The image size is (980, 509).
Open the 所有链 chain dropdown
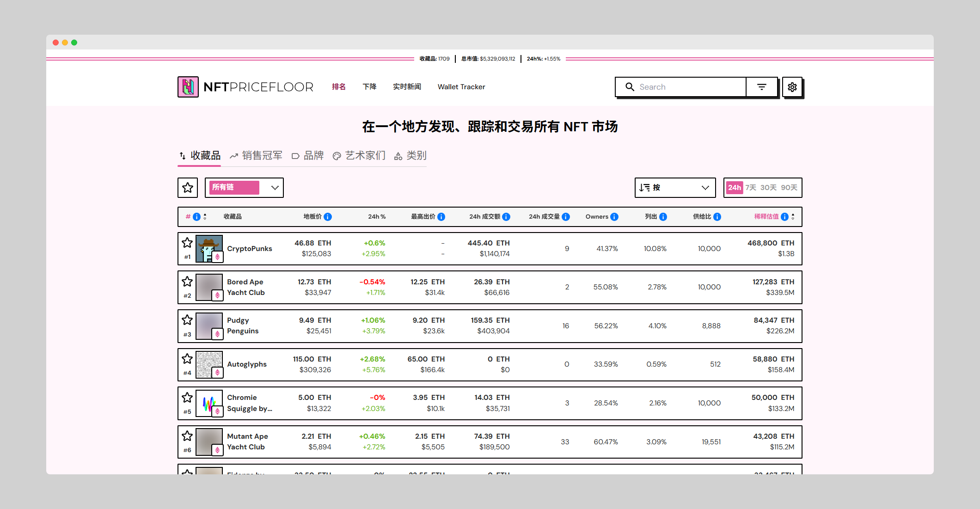[244, 188]
